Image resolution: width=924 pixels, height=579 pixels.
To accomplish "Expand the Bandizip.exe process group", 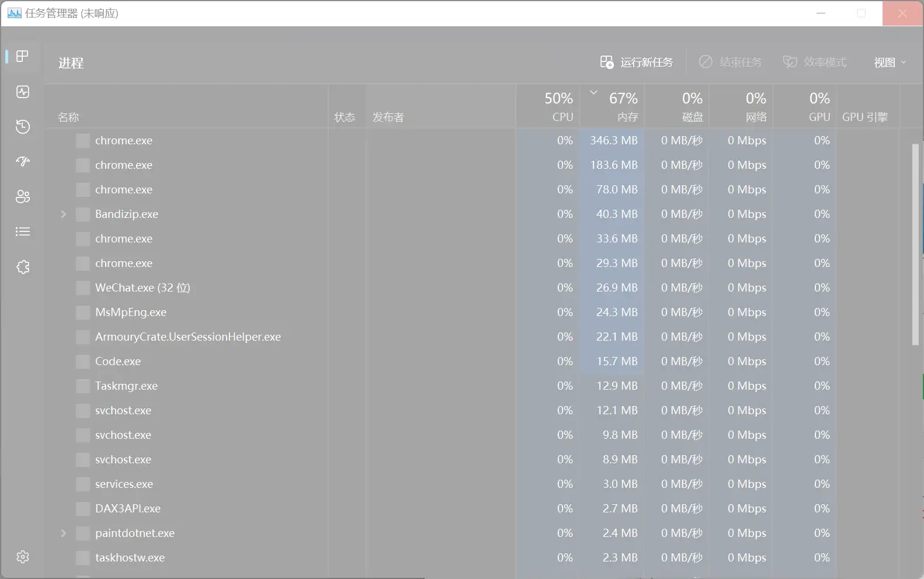I will [64, 214].
